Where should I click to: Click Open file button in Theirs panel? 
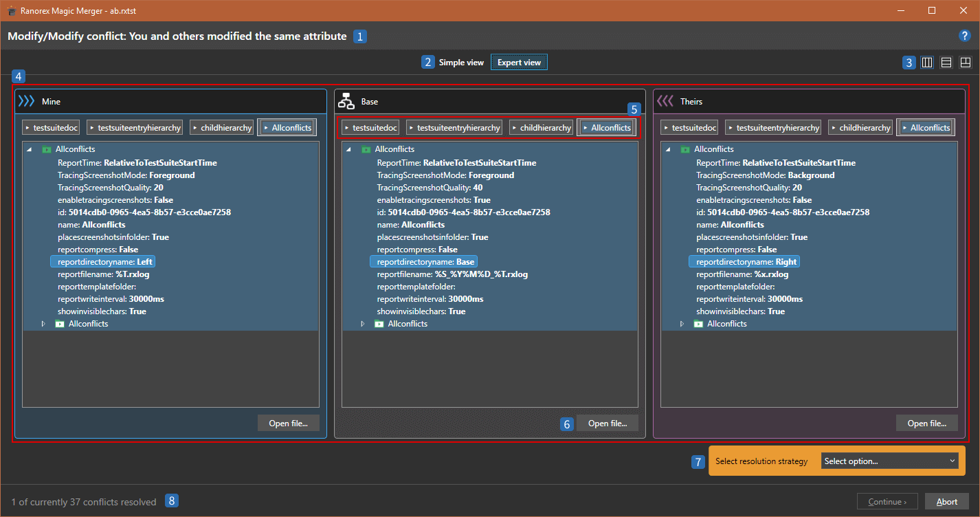[x=927, y=423]
